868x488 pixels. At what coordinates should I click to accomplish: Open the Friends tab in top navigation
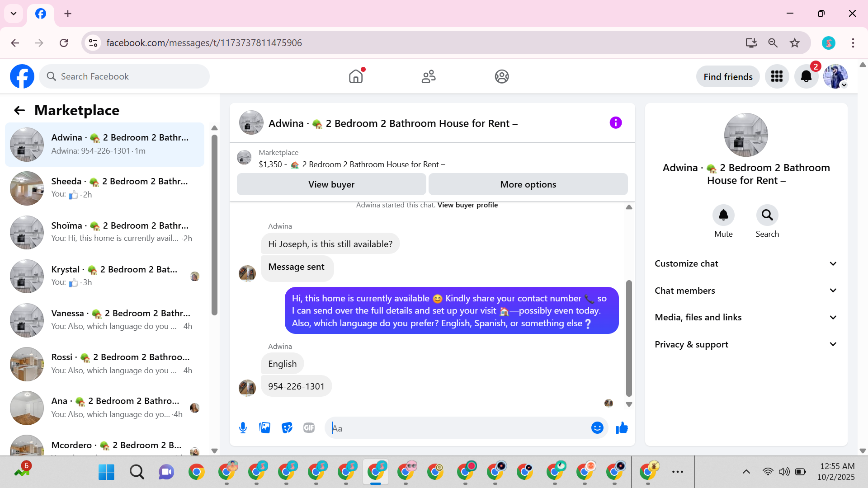point(429,77)
